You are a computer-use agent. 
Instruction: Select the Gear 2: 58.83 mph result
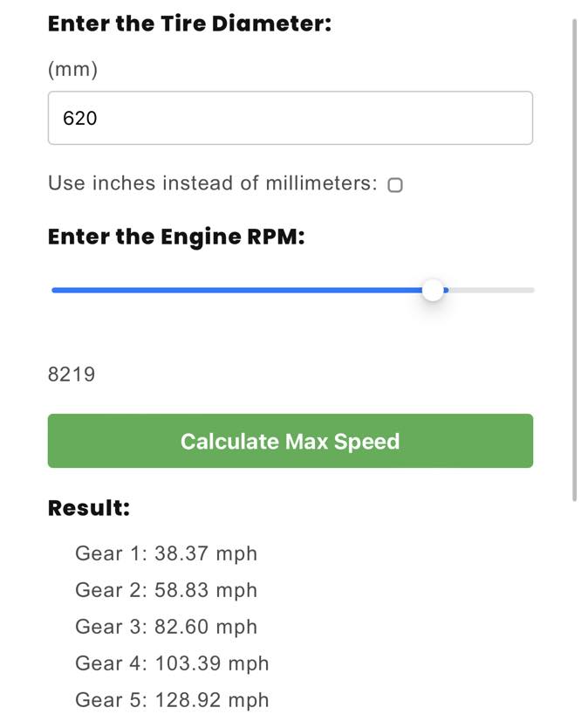pos(166,590)
